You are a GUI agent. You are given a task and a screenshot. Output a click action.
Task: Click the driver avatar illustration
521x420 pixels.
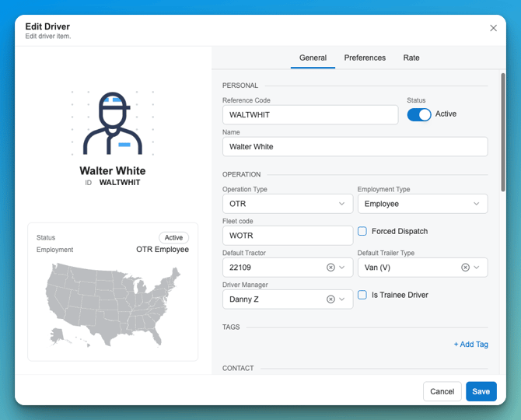coord(113,123)
